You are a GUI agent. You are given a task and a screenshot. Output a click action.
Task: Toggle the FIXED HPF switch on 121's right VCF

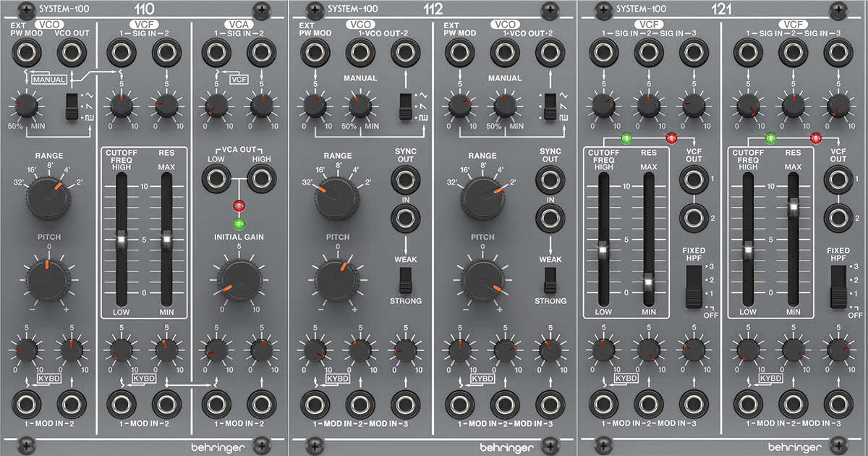[838, 286]
